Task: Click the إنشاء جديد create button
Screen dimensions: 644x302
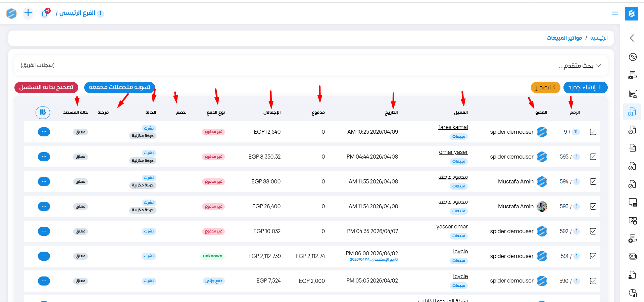Action: pyautogui.click(x=586, y=87)
